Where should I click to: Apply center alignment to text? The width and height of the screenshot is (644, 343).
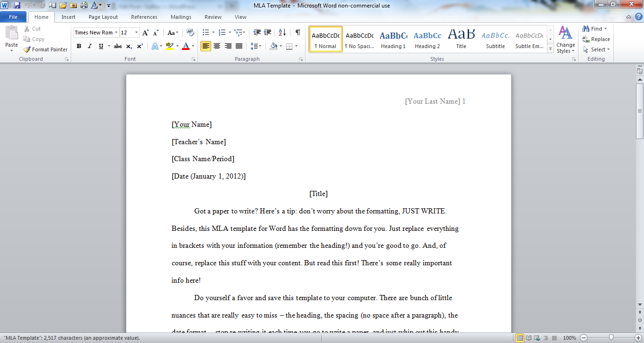click(217, 46)
